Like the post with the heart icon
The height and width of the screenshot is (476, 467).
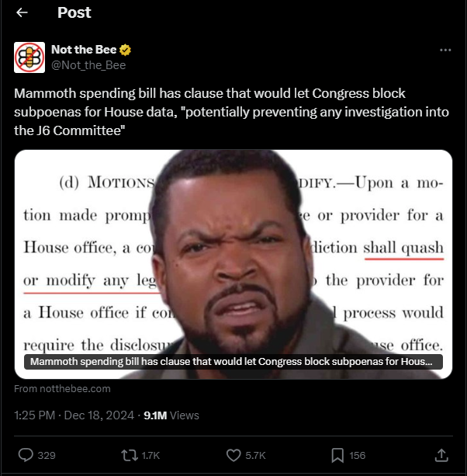click(x=233, y=455)
